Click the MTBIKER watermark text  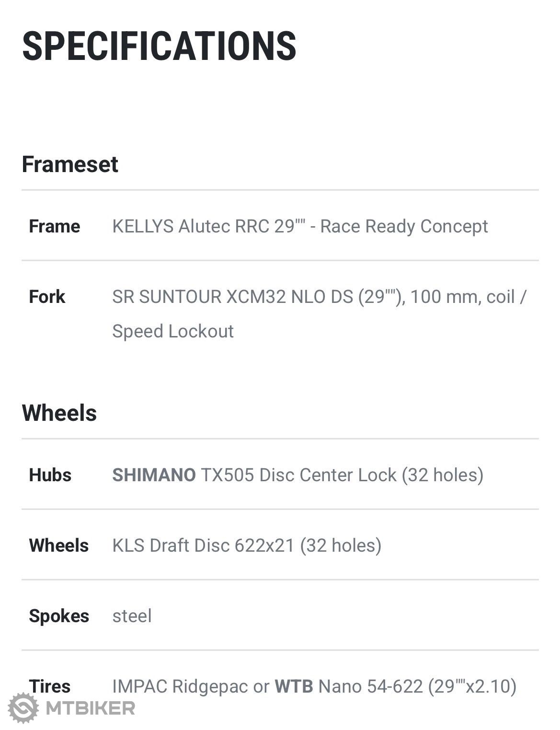pyautogui.click(x=90, y=708)
